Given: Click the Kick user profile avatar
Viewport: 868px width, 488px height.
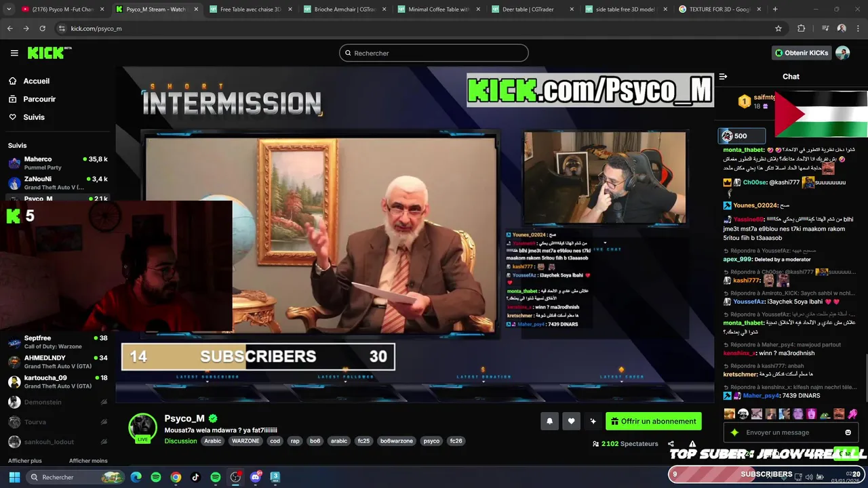Looking at the screenshot, I should 842,53.
